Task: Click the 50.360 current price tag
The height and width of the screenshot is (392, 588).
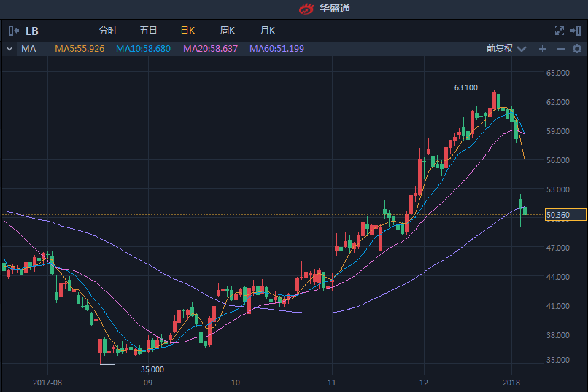Action: (565, 215)
